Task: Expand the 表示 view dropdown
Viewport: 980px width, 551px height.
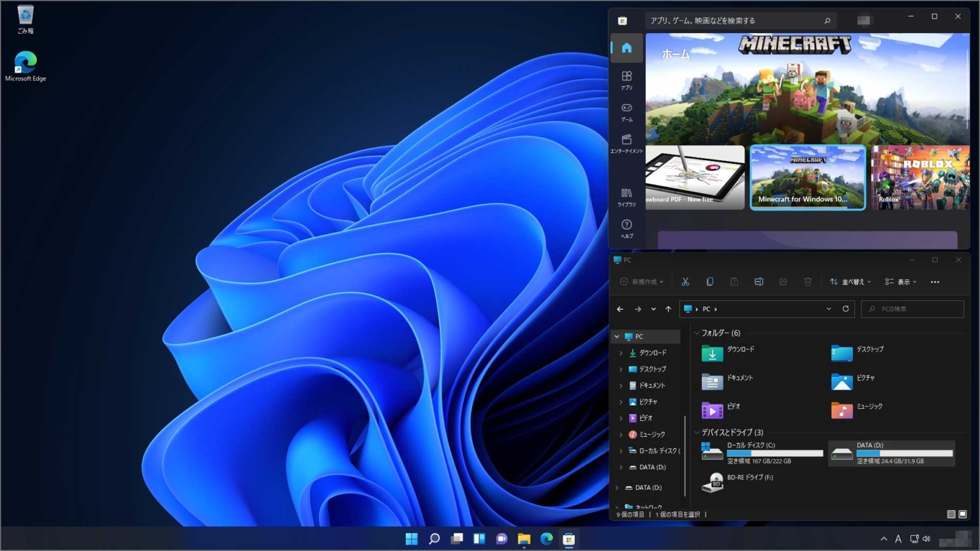Action: pos(901,281)
